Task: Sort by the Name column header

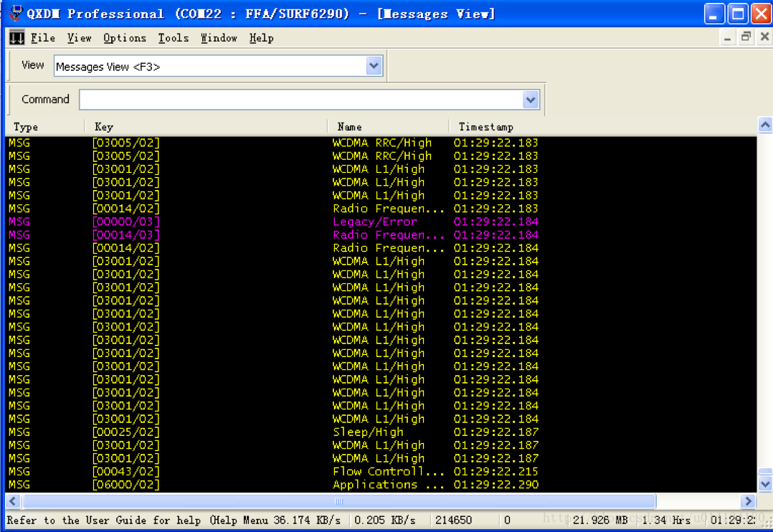Action: (x=389, y=127)
